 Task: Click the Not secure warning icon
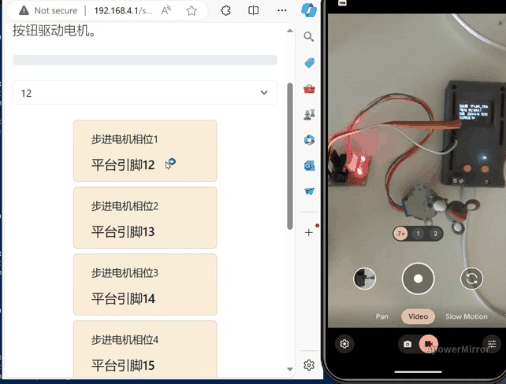24,10
